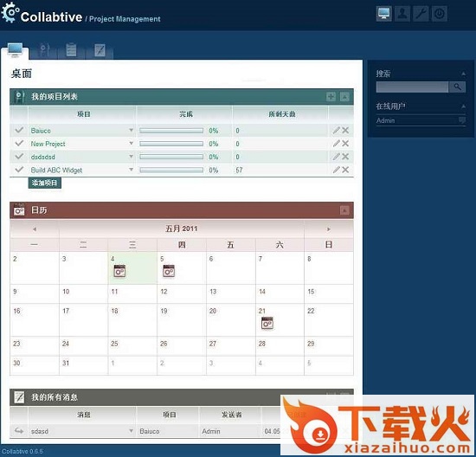This screenshot has width=476, height=457.
Task: Click the 五月 2011 month title
Action: click(x=182, y=228)
